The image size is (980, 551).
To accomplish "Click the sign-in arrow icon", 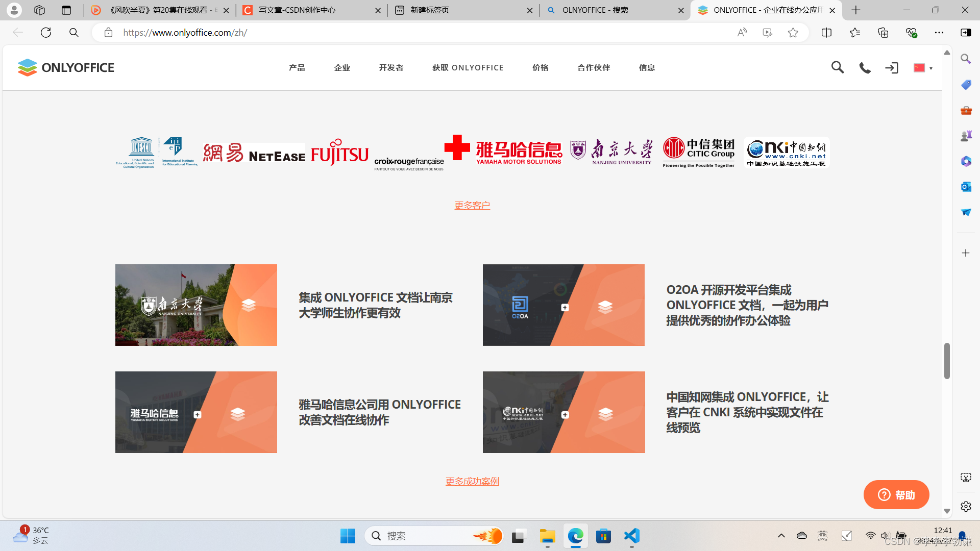I will 892,68.
